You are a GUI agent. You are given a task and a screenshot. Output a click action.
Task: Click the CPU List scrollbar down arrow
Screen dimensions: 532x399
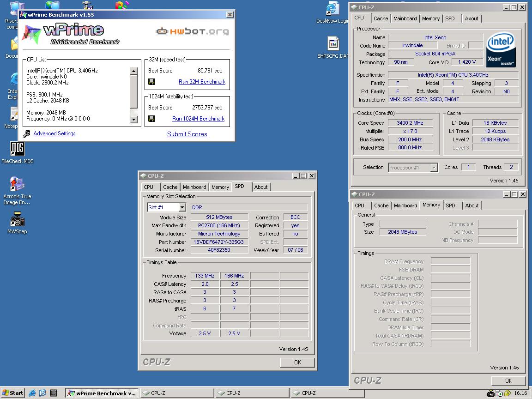(133, 120)
